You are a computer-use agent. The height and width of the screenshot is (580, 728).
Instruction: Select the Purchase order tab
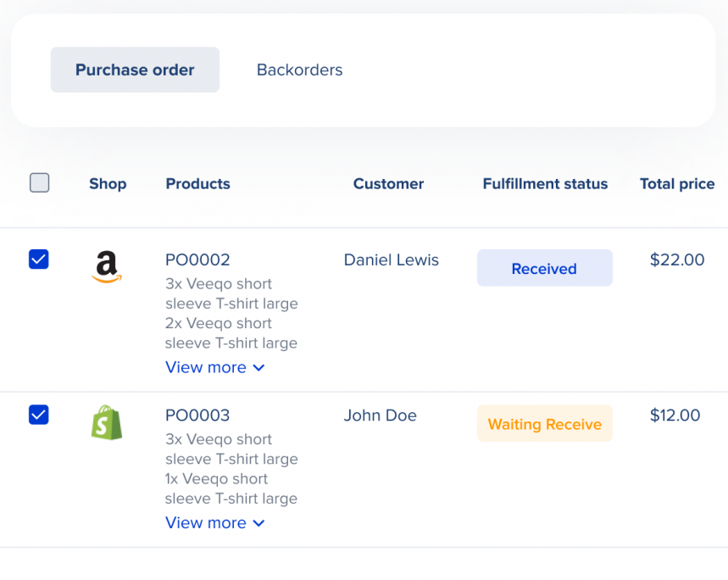point(134,70)
